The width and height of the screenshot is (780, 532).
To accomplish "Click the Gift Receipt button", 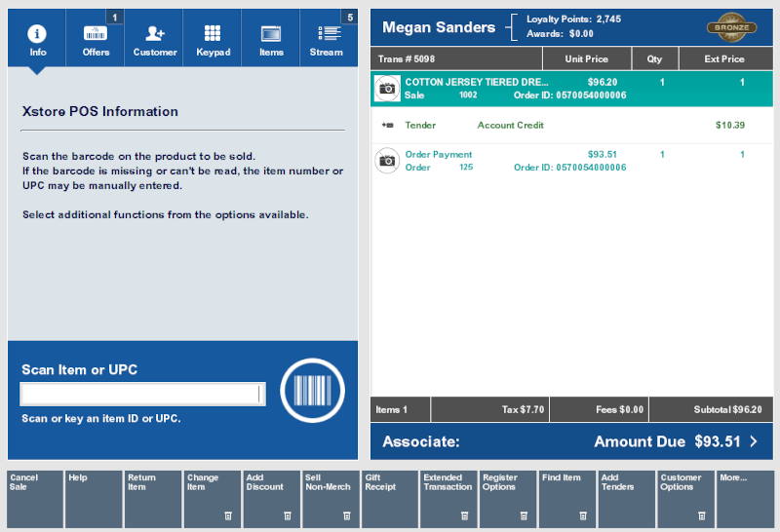I will (x=390, y=499).
